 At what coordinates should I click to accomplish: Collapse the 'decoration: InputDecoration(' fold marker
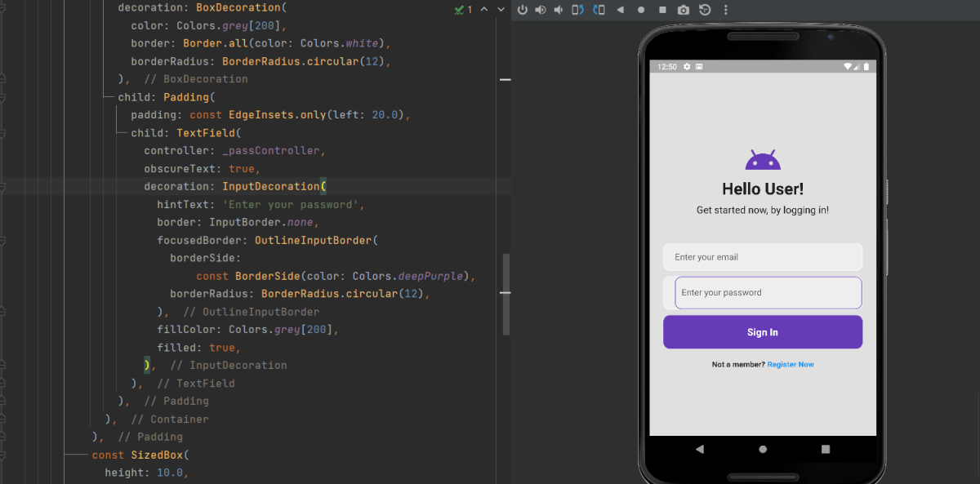tap(4, 187)
